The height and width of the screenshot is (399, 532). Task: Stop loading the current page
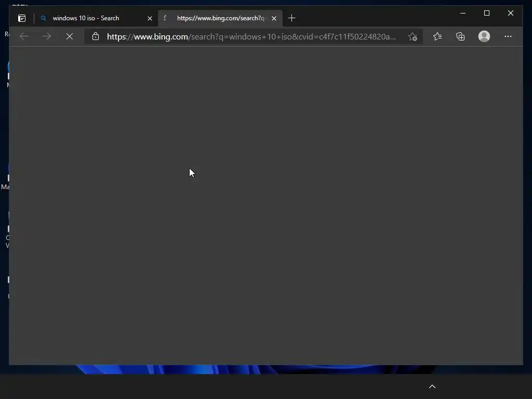[70, 36]
